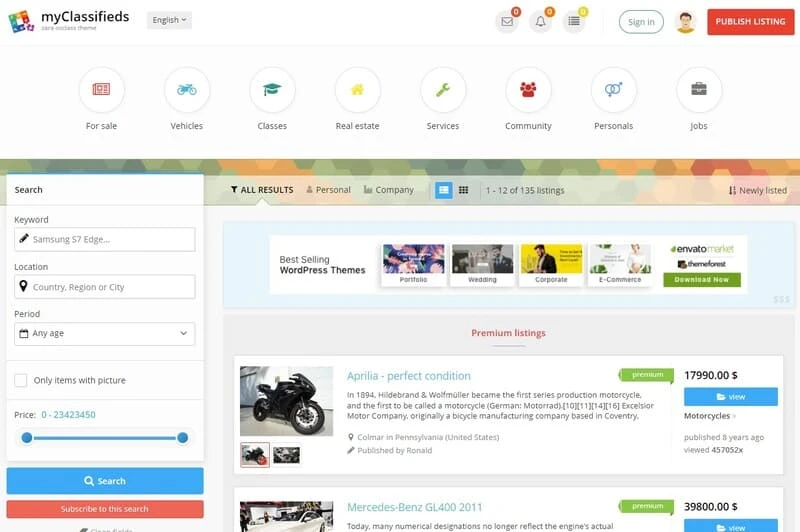Select the first small Aprilia thumbnail
800x532 pixels.
click(255, 455)
